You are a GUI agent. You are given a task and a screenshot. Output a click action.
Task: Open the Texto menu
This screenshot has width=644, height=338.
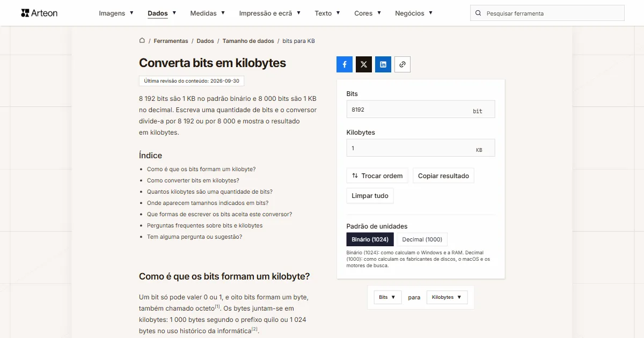tap(327, 13)
